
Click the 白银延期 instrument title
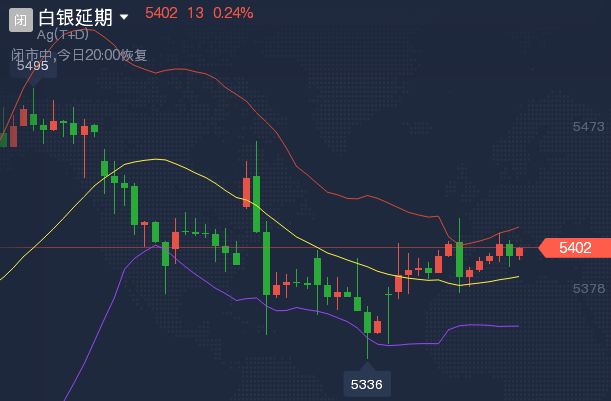pos(75,17)
